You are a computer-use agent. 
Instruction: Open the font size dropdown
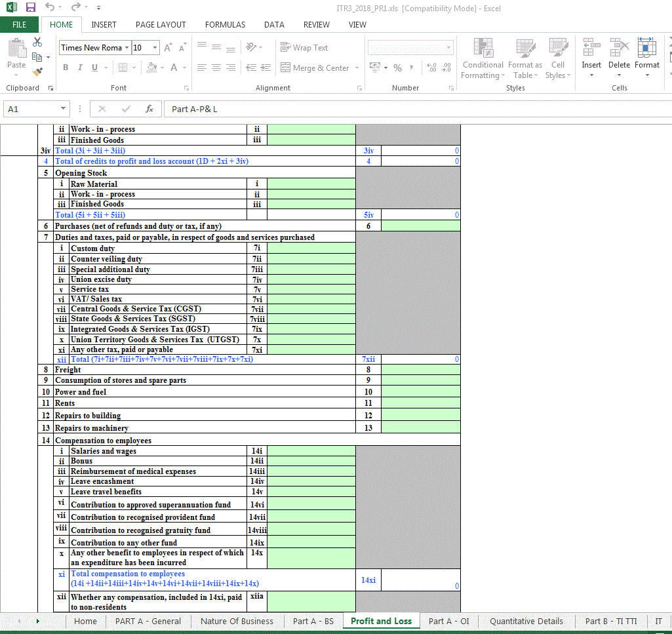click(x=155, y=48)
